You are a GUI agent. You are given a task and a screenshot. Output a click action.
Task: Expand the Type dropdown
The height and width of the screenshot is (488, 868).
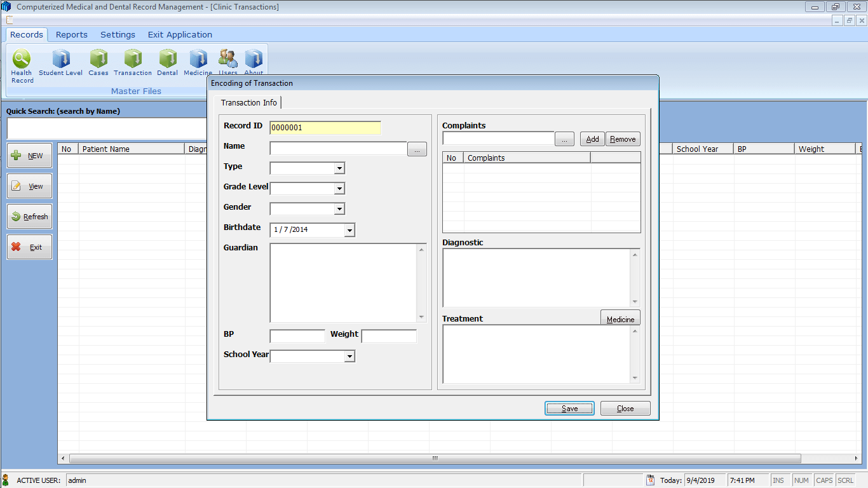click(x=339, y=168)
